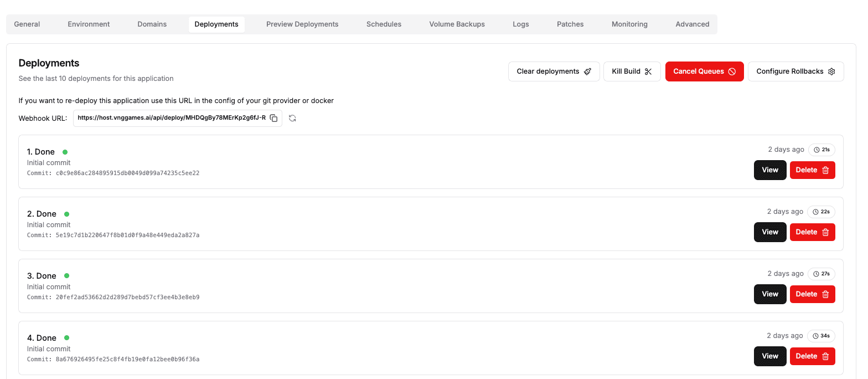Viewport: 868px width, 379px height.
Task: Click the red Cancel Queues button
Action: (705, 71)
